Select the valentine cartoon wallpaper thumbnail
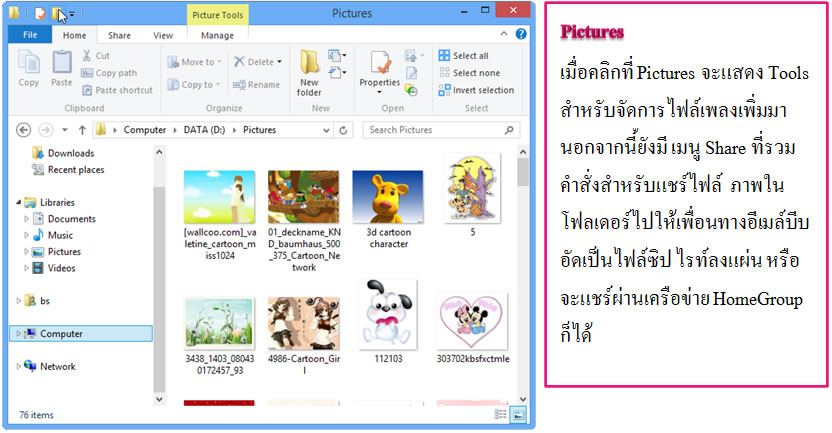 click(x=219, y=197)
